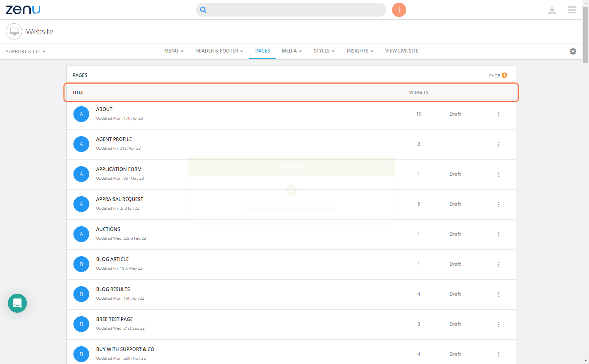Image resolution: width=589 pixels, height=364 pixels.
Task: Click the vertical scrollbar thumb
Action: pos(586,35)
